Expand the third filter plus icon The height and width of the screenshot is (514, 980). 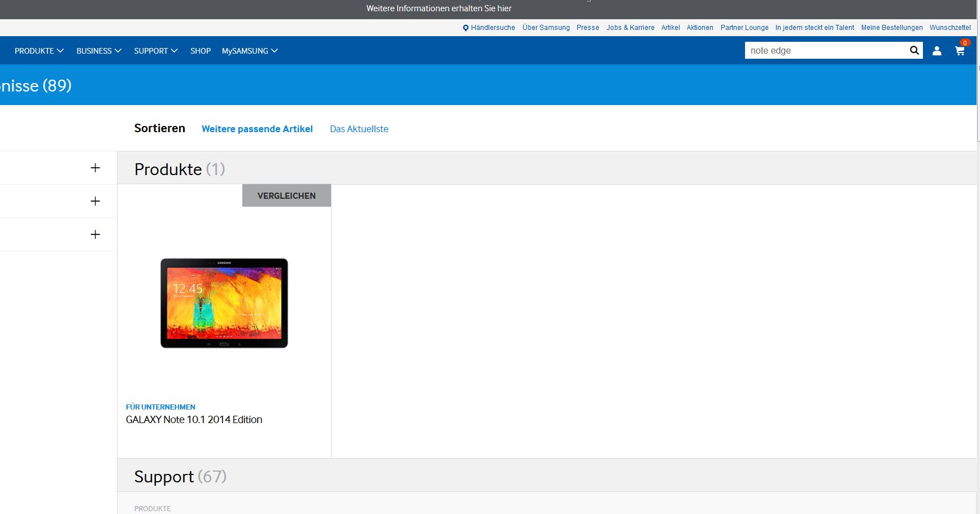(x=95, y=234)
